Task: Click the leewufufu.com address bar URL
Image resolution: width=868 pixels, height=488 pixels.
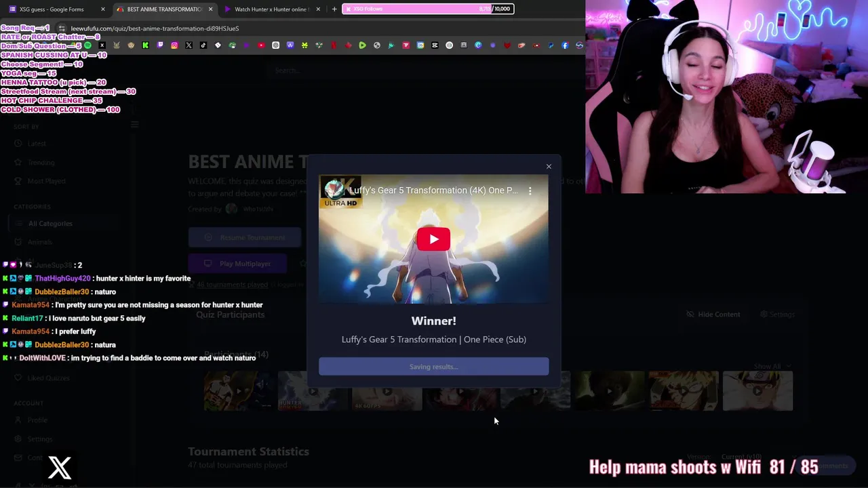Action: [155, 28]
